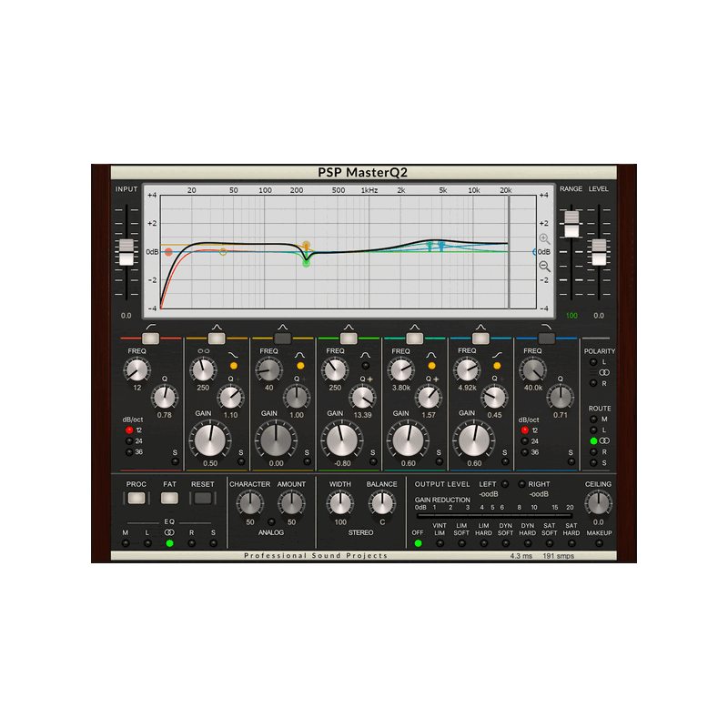
Task: Solo the green band with its S LED
Action: click(372, 461)
